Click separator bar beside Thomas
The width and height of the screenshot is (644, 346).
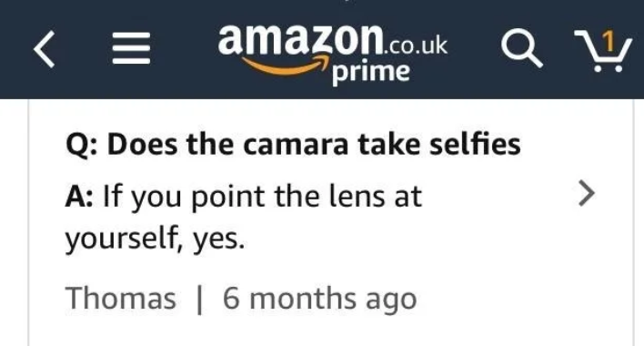pyautogui.click(x=199, y=300)
